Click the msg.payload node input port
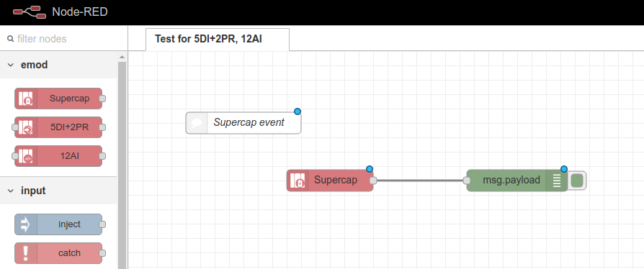 pyautogui.click(x=467, y=181)
